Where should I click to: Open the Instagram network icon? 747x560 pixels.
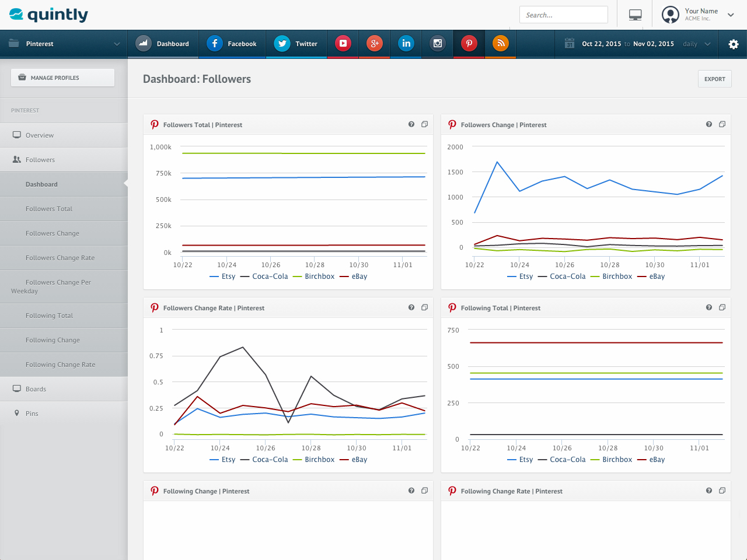[x=438, y=43]
